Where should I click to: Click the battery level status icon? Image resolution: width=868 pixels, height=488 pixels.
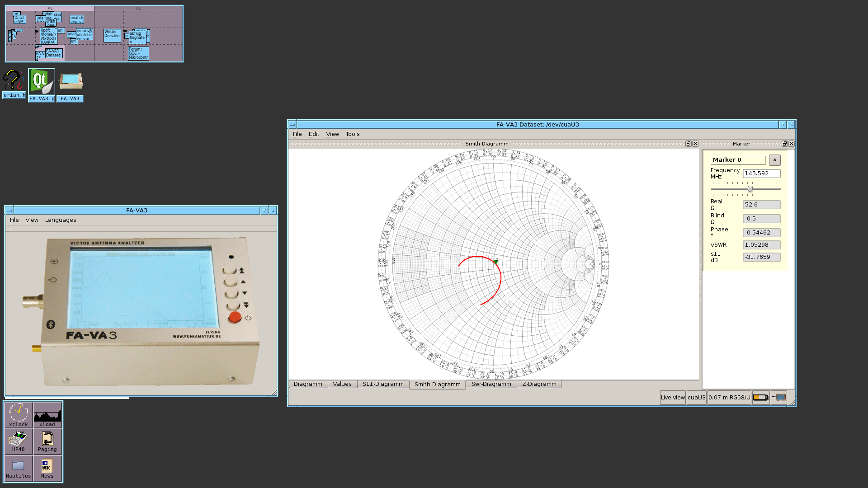pyautogui.click(x=760, y=398)
